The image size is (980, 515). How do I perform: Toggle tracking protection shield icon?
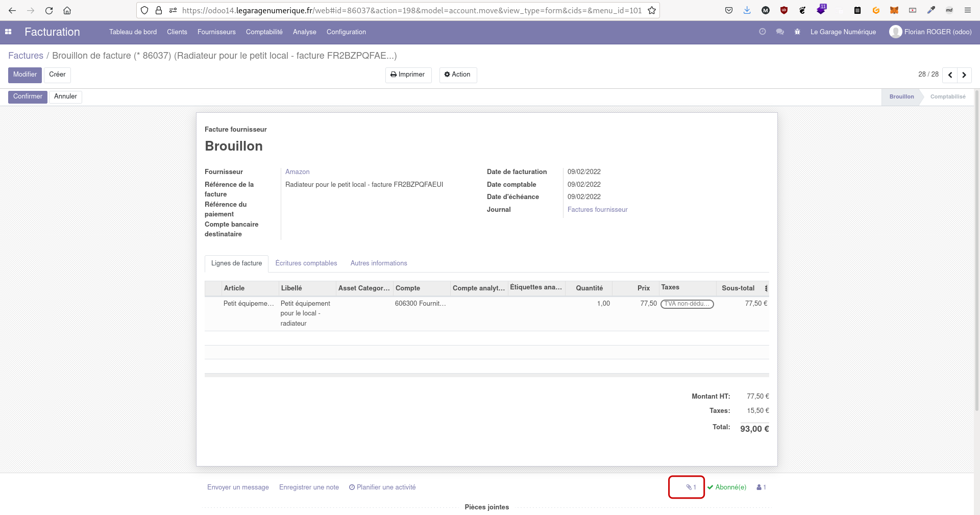pyautogui.click(x=144, y=10)
